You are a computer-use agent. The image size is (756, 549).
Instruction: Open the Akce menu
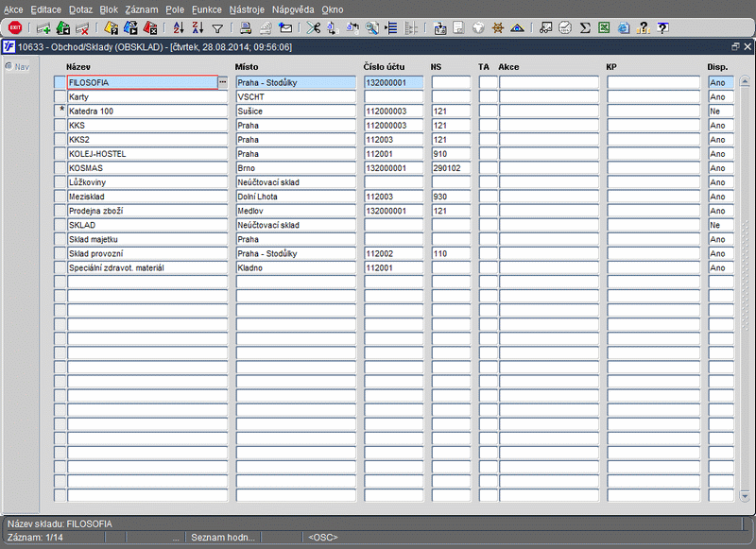tap(13, 9)
